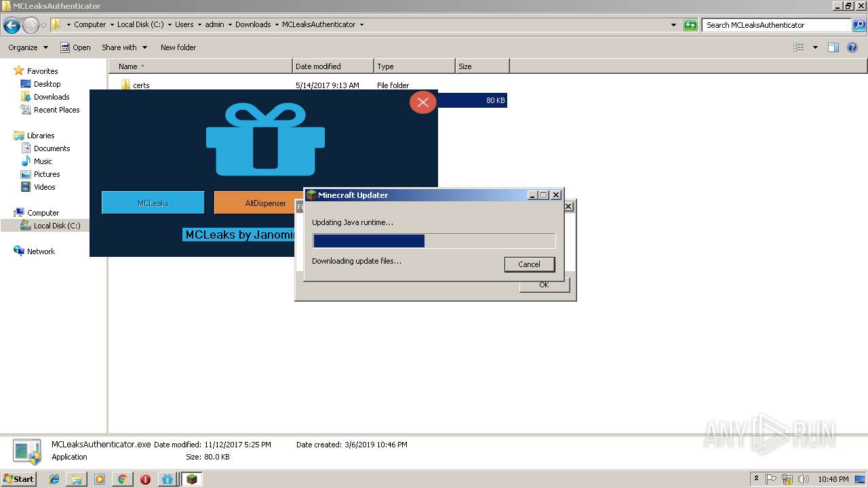Open Videos library in sidebar

click(x=44, y=187)
